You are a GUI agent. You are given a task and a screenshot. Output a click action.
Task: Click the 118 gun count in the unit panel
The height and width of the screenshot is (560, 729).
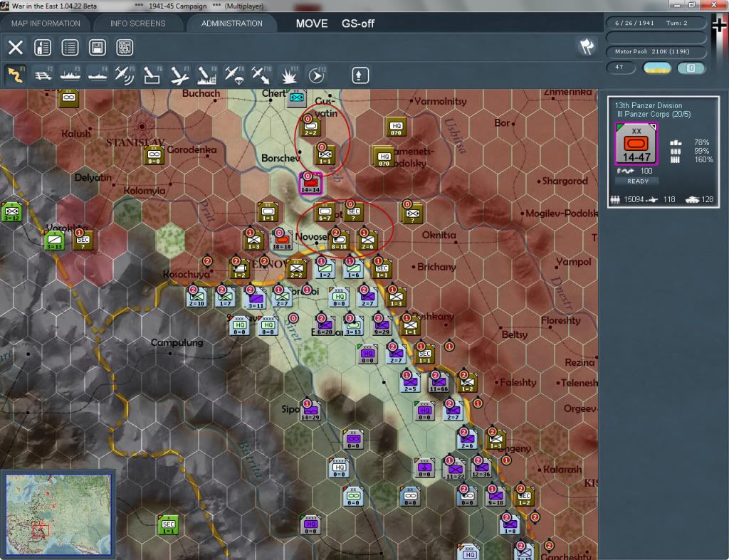tap(669, 199)
